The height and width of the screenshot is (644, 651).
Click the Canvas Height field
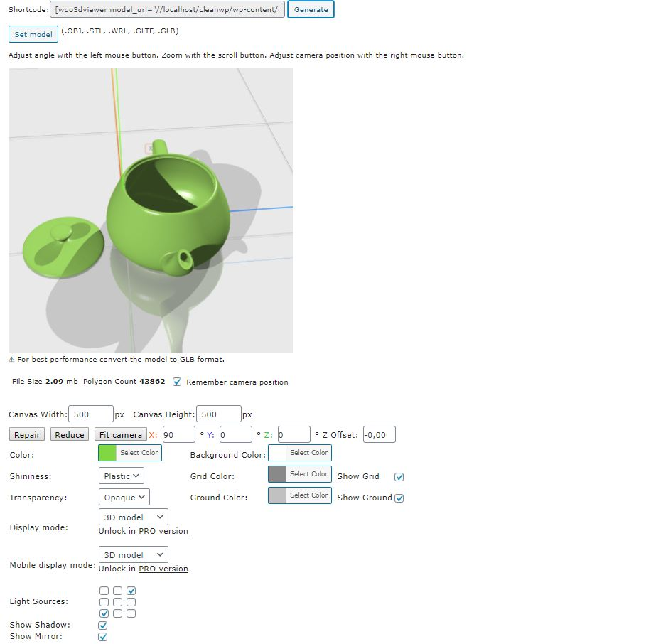pos(218,414)
